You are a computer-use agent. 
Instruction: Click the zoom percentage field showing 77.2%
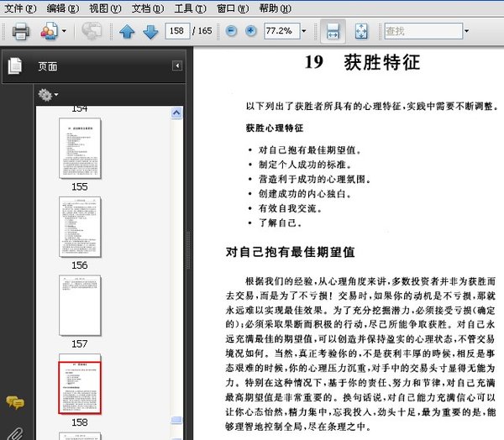pos(282,31)
